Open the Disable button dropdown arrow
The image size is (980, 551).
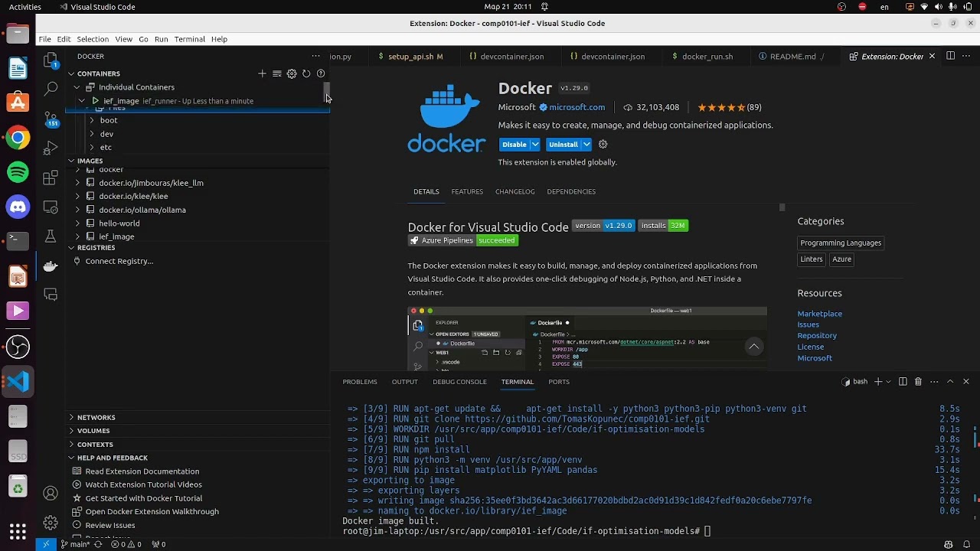pyautogui.click(x=535, y=144)
